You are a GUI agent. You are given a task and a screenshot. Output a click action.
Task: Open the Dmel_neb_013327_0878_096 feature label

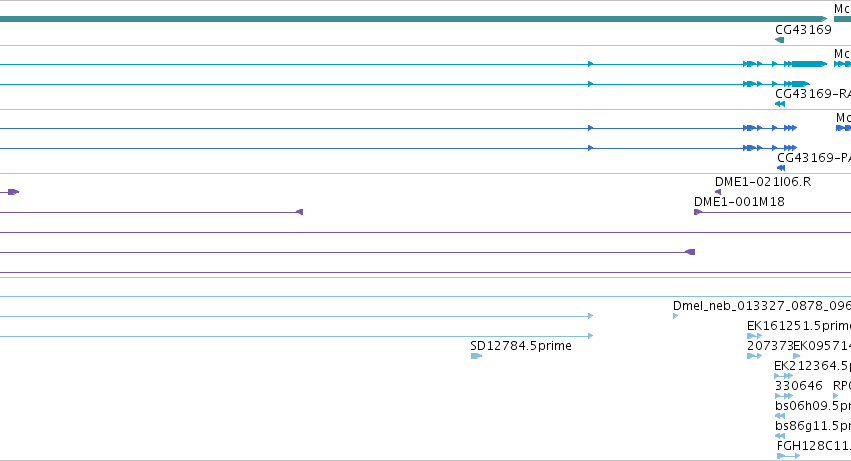762,306
